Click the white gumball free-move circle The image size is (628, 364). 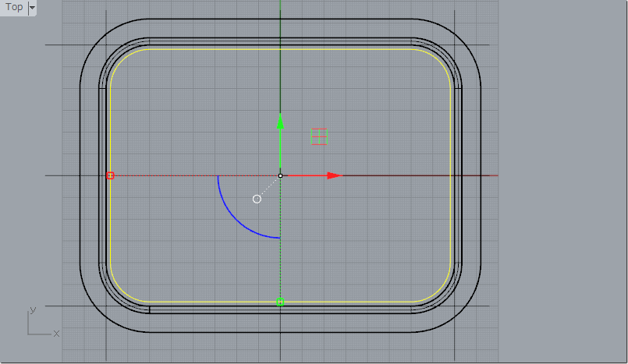coord(257,199)
